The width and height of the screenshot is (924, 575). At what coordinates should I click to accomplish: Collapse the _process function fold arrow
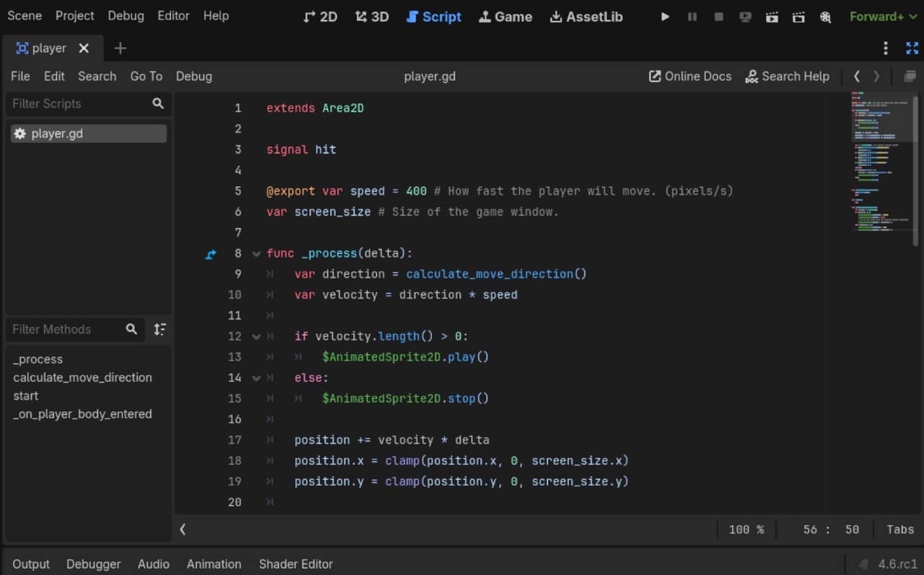256,253
